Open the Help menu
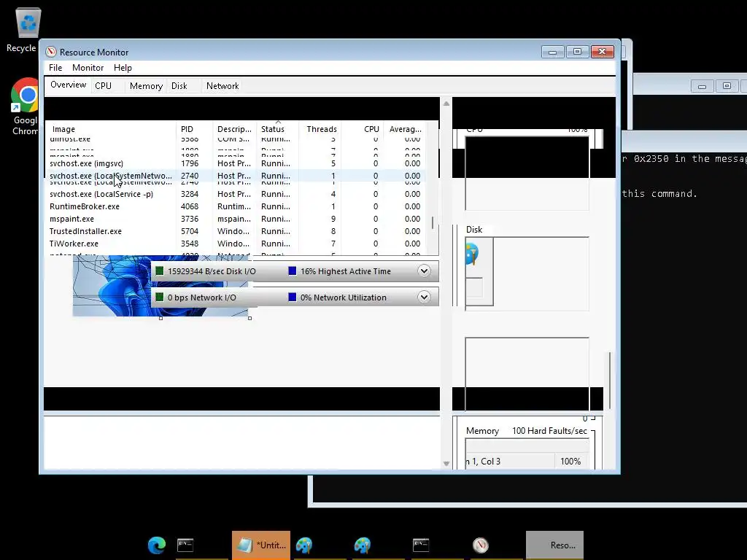The width and height of the screenshot is (747, 560). pos(123,68)
